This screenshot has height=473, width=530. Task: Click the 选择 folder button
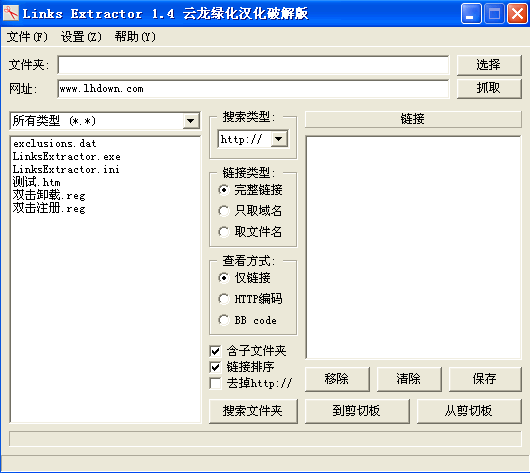point(489,65)
